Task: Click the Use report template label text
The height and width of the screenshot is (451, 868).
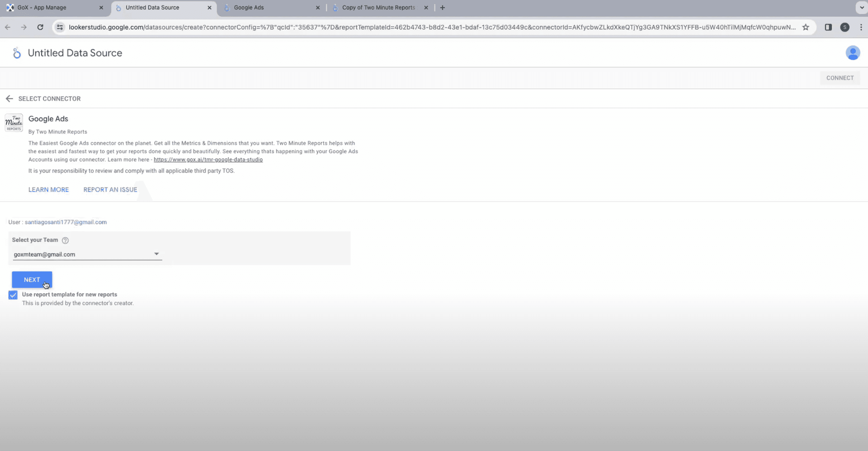Action: (70, 295)
